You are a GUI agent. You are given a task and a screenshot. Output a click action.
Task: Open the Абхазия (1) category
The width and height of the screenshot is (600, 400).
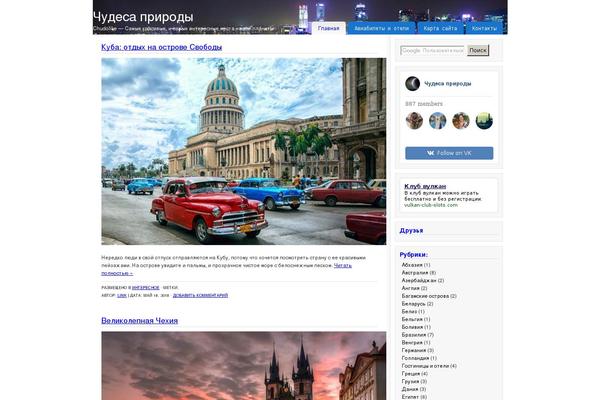[416, 265]
